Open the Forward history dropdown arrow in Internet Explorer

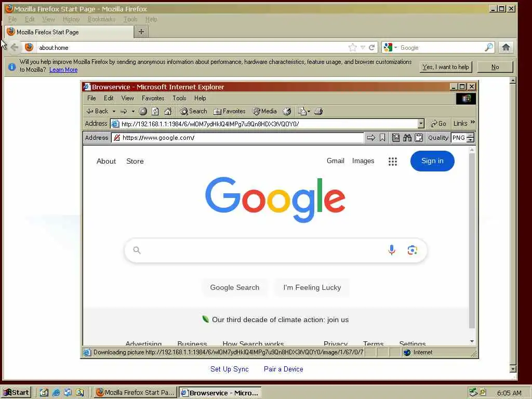pos(134,111)
